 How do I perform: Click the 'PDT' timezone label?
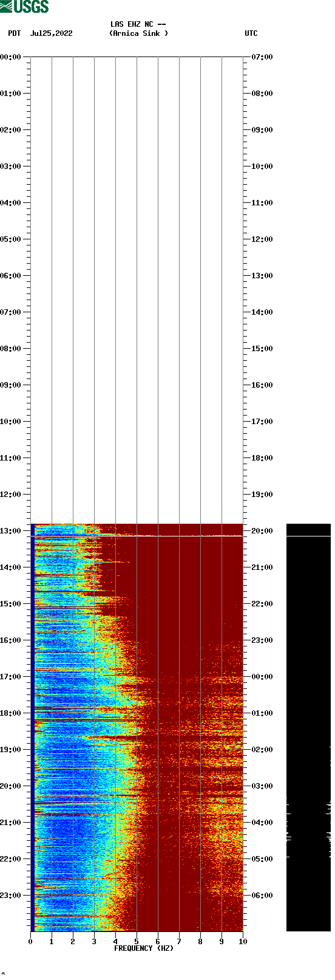15,33
